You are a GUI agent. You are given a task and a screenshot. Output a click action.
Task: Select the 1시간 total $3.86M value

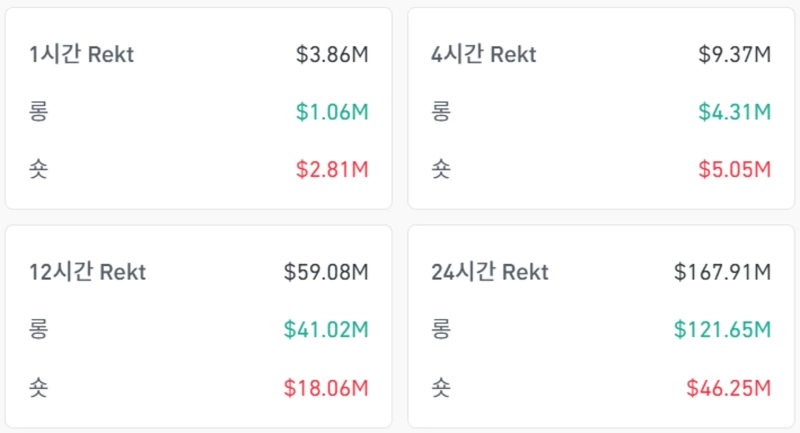pos(332,54)
